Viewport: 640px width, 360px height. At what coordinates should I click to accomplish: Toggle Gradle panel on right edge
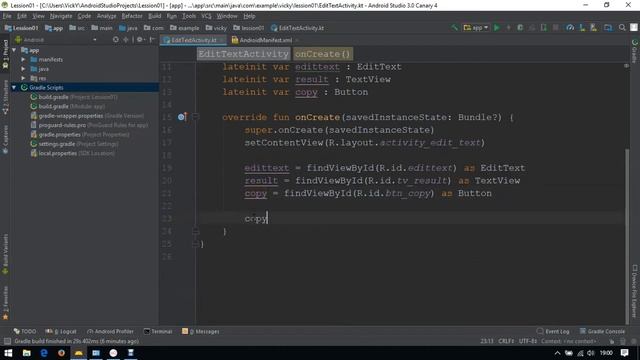(635, 51)
